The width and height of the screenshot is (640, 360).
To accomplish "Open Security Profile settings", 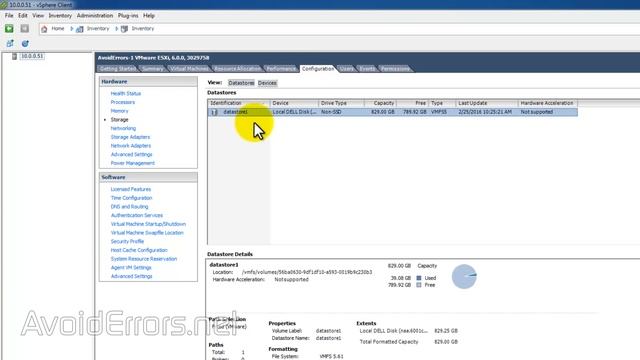I will (x=127, y=241).
